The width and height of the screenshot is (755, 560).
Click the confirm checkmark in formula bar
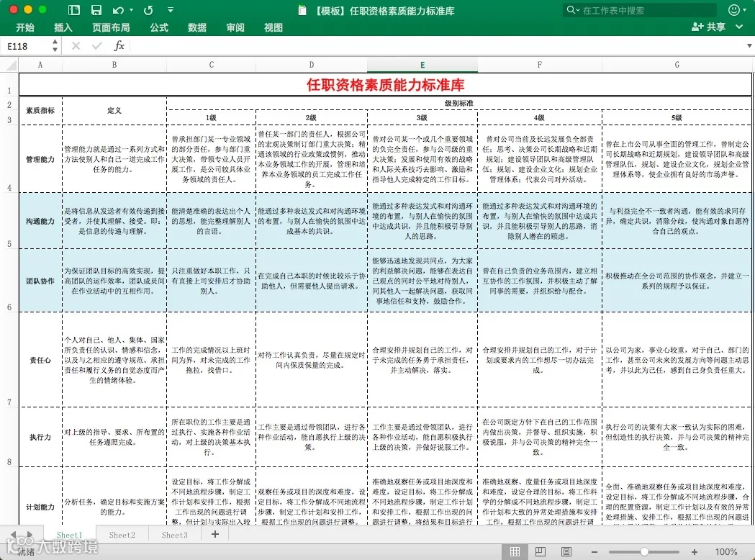click(96, 46)
